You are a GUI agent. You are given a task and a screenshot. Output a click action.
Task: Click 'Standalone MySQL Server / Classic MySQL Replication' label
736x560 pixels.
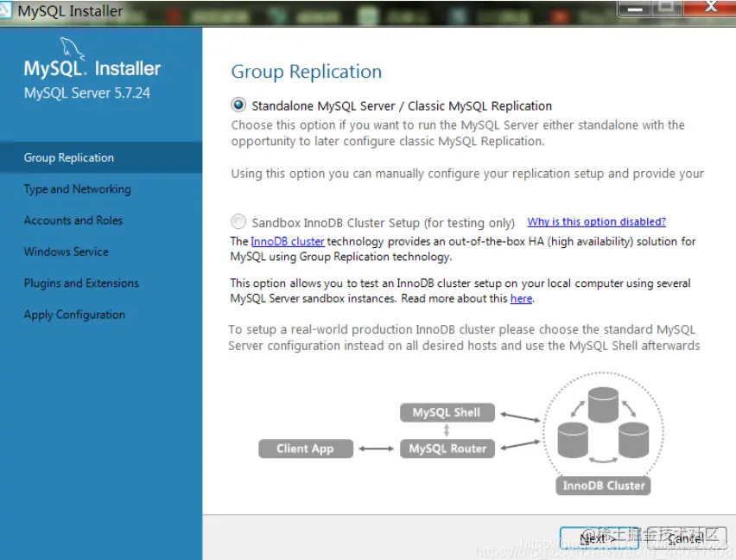402,106
